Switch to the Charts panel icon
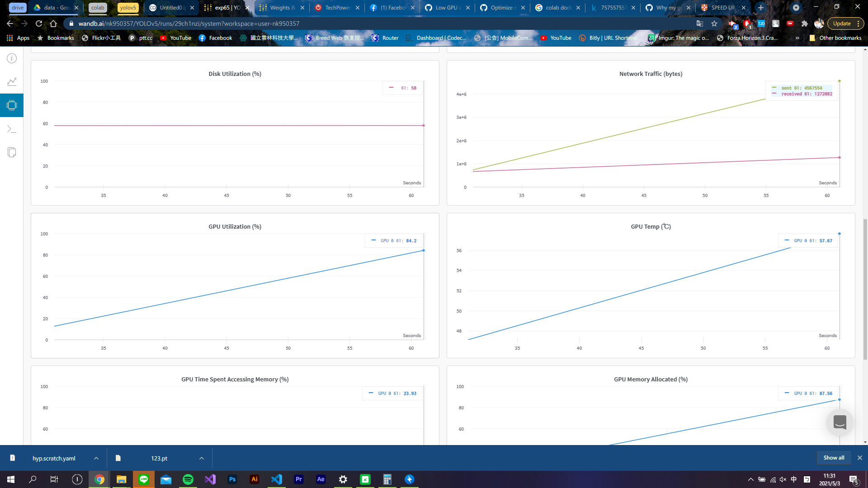The height and width of the screenshot is (488, 868). [x=12, y=82]
